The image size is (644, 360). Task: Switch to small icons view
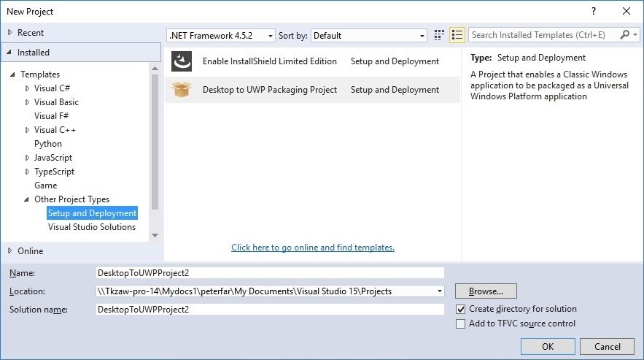(439, 35)
